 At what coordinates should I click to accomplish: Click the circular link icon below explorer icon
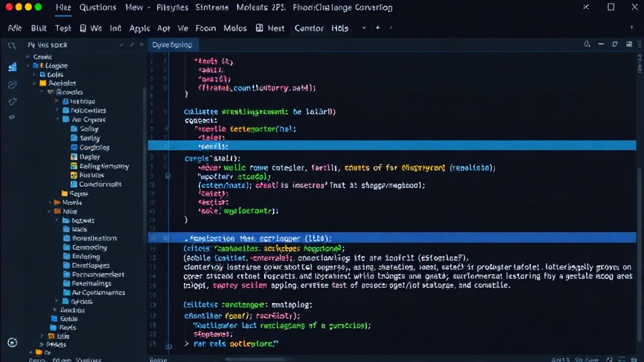[13, 85]
